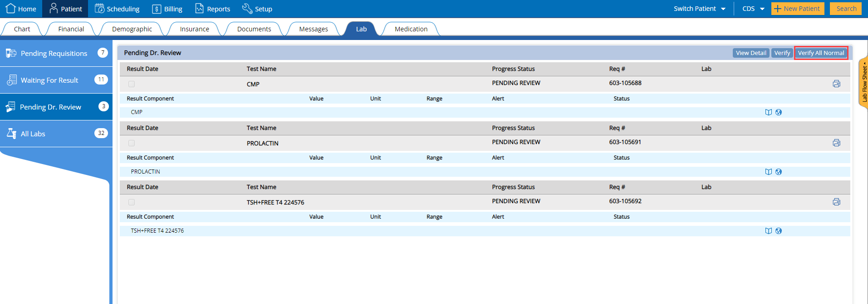This screenshot has height=304, width=868.
Task: Switch to the Insurance tab
Action: tap(194, 29)
